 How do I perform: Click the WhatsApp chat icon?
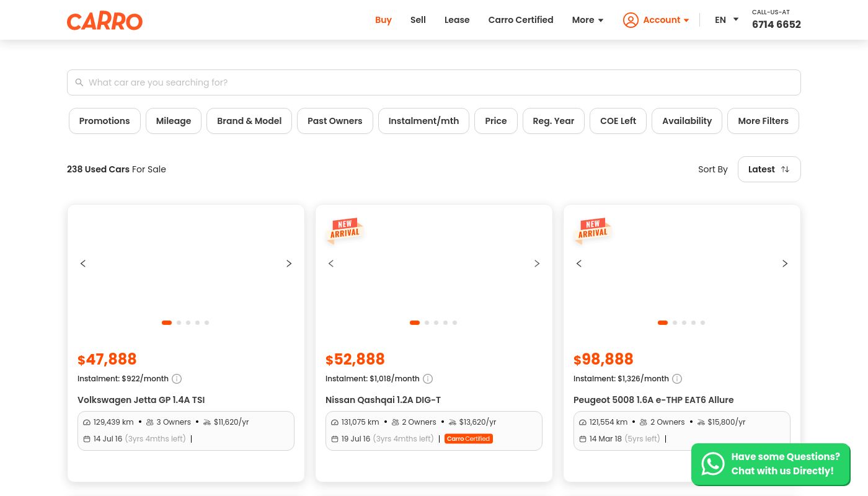(713, 464)
